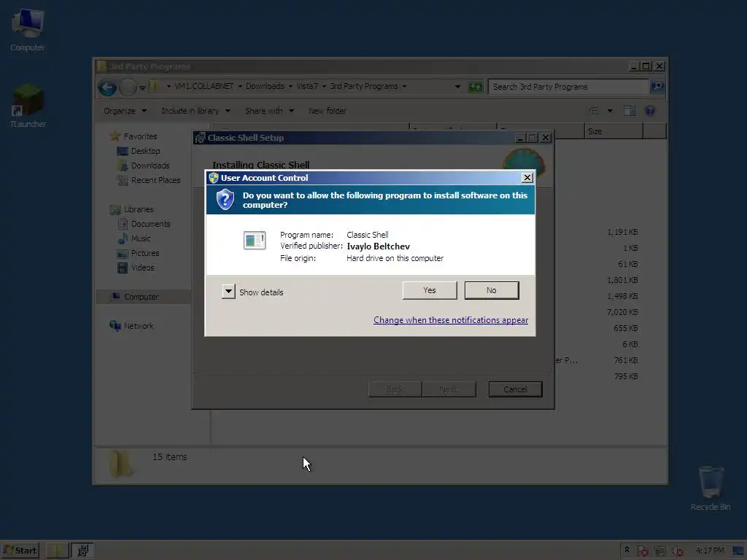Click the Action Center flag tray icon
Viewport: 747px width, 560px height.
[642, 551]
